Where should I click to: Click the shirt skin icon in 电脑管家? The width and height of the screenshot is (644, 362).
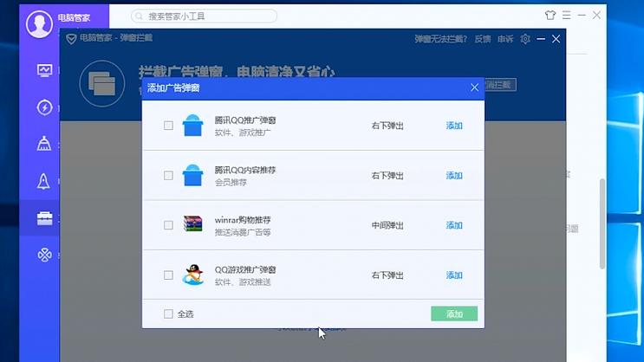click(x=550, y=16)
